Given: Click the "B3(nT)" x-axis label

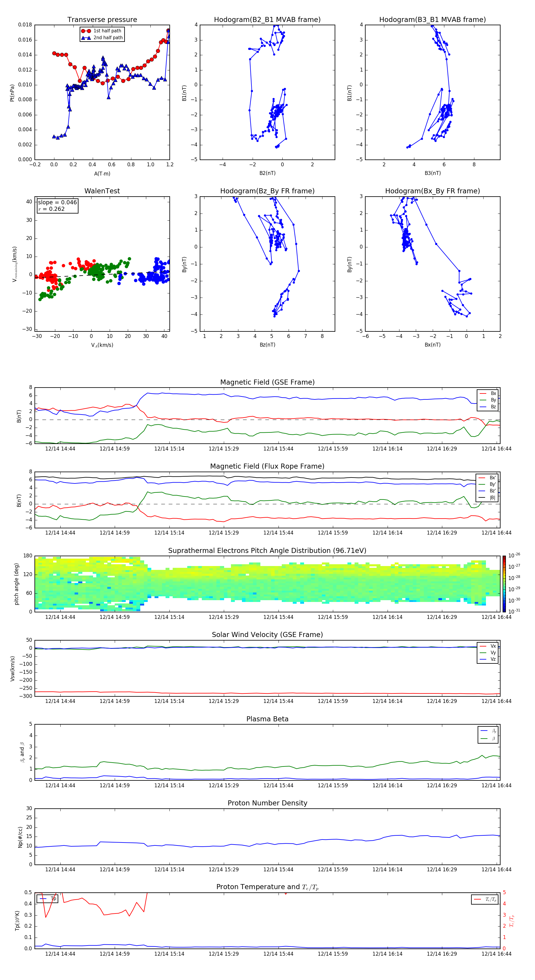Looking at the screenshot, I should (432, 173).
